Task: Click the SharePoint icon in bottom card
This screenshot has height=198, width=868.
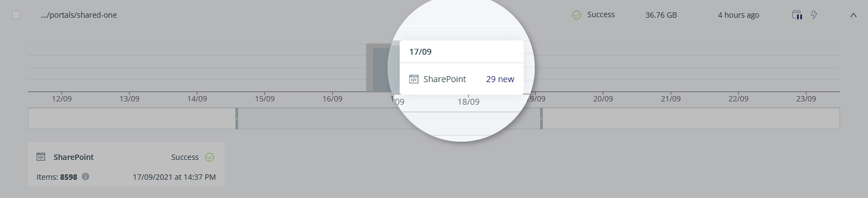Action: tap(41, 157)
